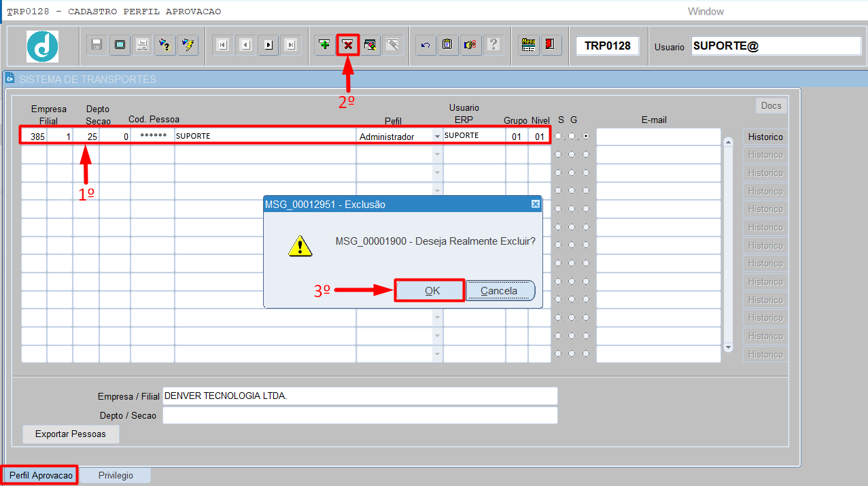Jump to the first record icon

pyautogui.click(x=222, y=45)
